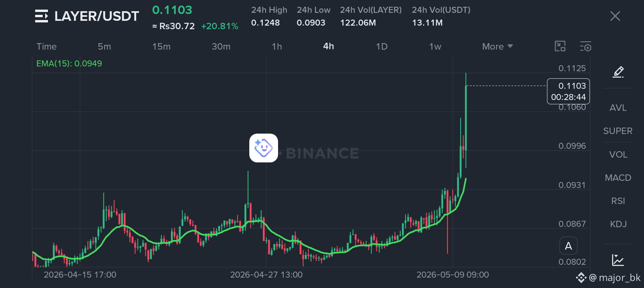The width and height of the screenshot is (644, 288).
Task: Select the 1D timeframe
Action: [382, 46]
